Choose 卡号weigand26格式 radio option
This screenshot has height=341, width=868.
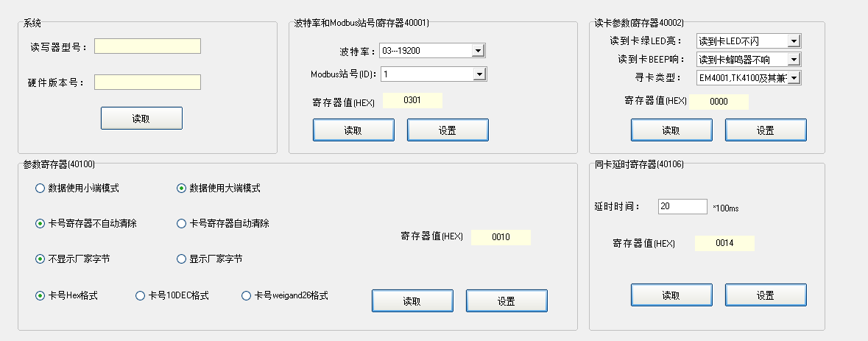coord(246,296)
